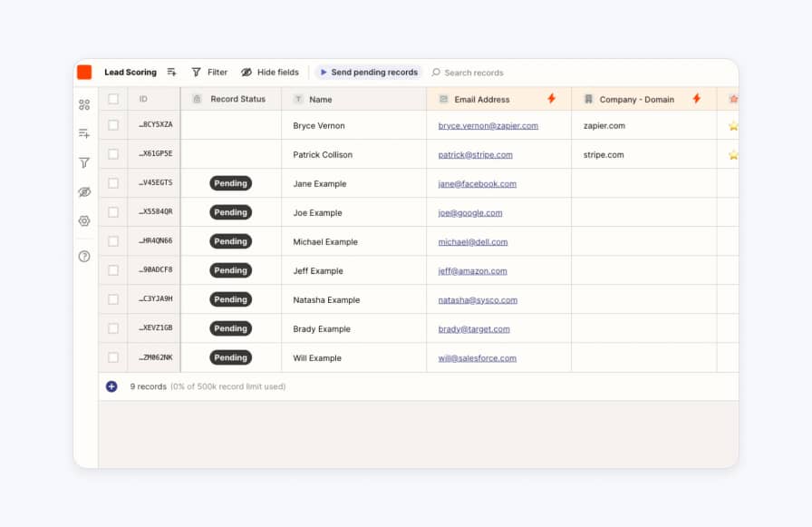
Task: Open the filter funnel icon in sidebar
Action: (84, 162)
